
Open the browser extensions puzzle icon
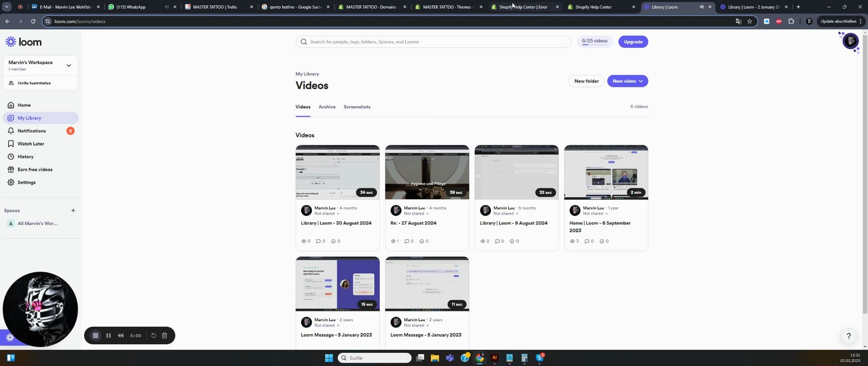791,21
